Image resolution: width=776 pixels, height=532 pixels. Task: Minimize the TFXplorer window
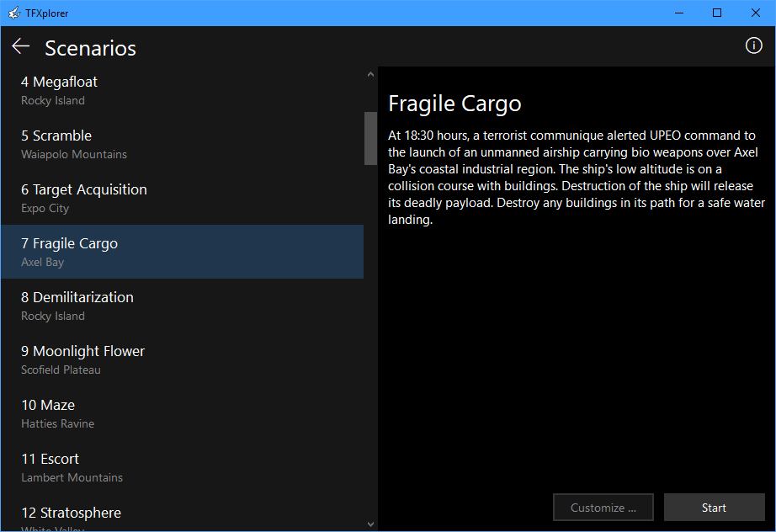[x=678, y=13]
